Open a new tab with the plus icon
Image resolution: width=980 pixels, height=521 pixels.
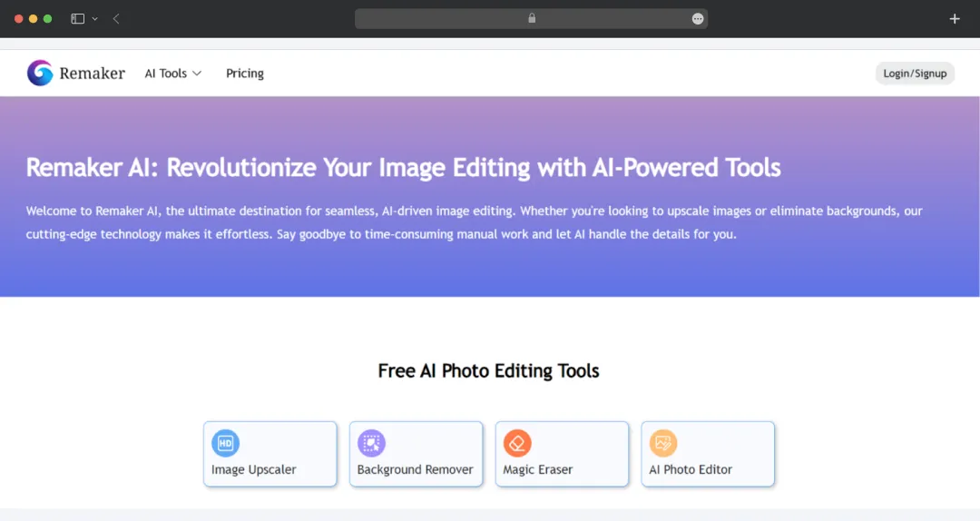pos(955,19)
